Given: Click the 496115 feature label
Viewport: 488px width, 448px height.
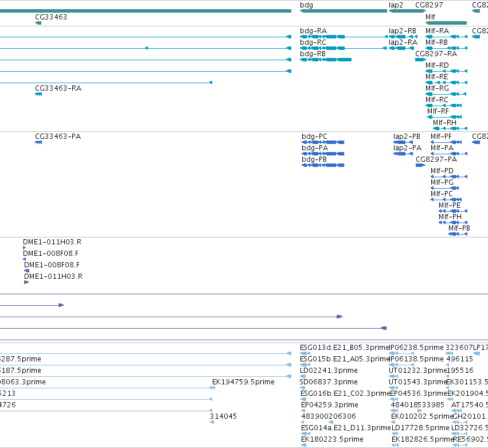Looking at the screenshot, I should [460, 359].
